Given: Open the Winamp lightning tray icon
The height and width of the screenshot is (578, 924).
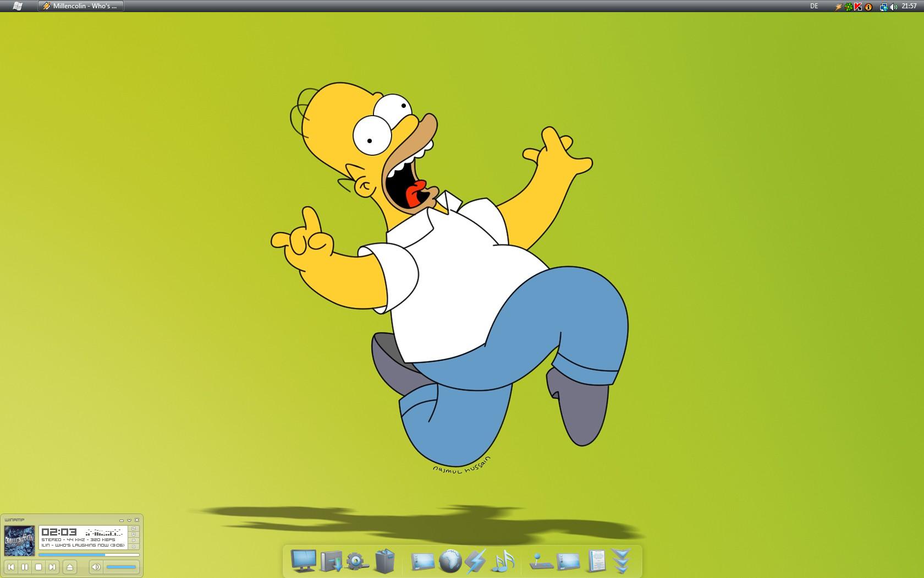Looking at the screenshot, I should (839, 7).
